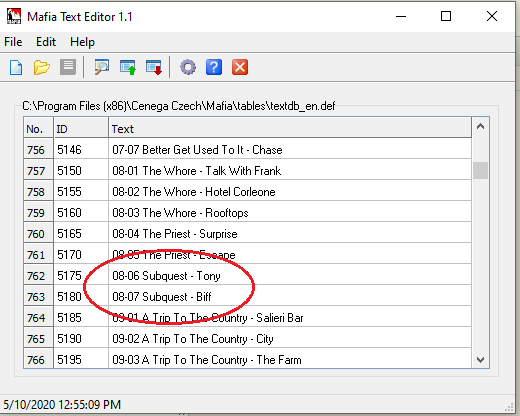
Task: Select text '08-04 The Priest - Surprise'
Action: [175, 234]
